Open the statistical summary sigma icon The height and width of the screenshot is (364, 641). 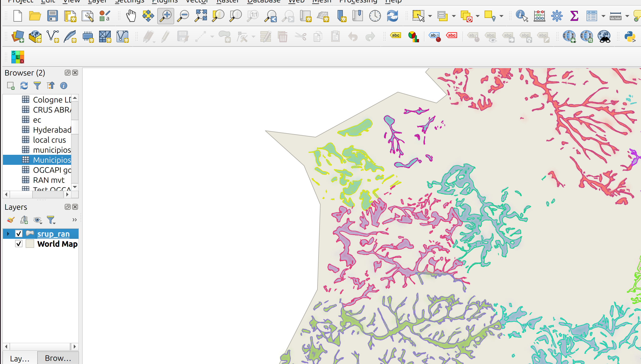click(574, 16)
